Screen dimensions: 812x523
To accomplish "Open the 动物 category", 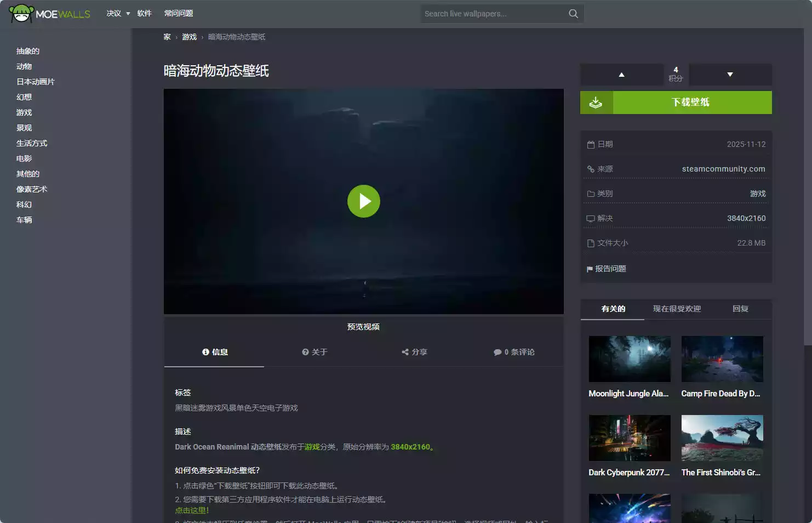I will 24,66.
